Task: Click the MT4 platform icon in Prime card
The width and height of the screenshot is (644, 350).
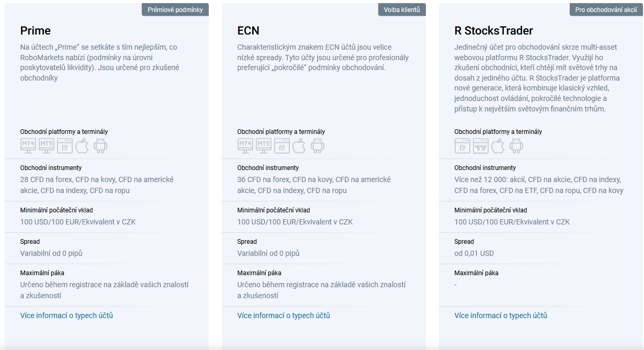Action: point(28,145)
